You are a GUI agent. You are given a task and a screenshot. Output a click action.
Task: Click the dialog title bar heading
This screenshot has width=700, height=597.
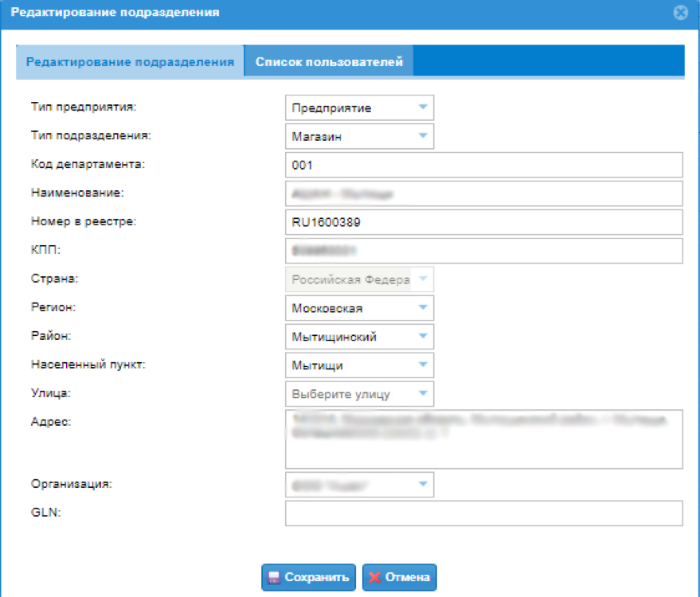click(x=115, y=13)
